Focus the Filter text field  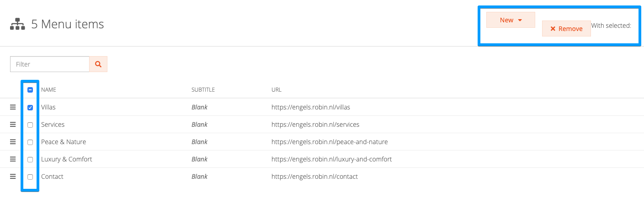coord(50,64)
